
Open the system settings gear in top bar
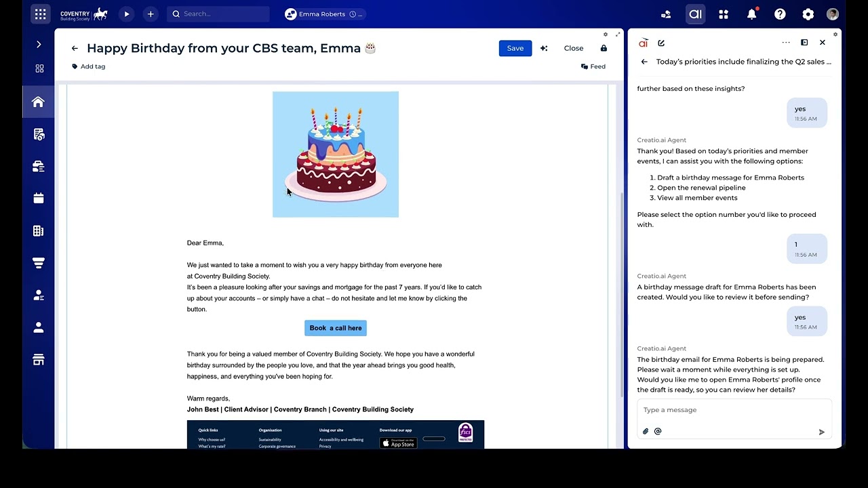[808, 14]
